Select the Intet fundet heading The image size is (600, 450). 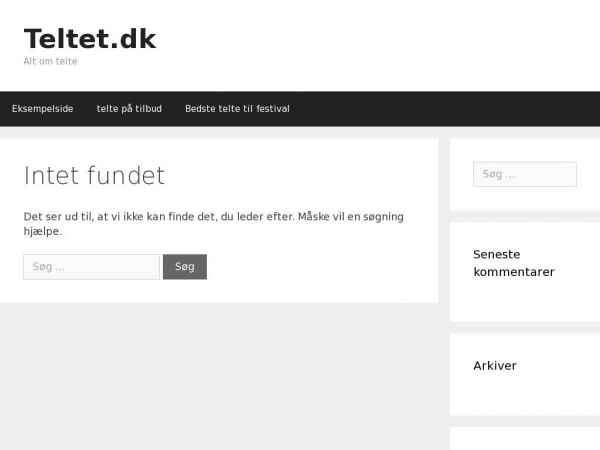tap(94, 175)
